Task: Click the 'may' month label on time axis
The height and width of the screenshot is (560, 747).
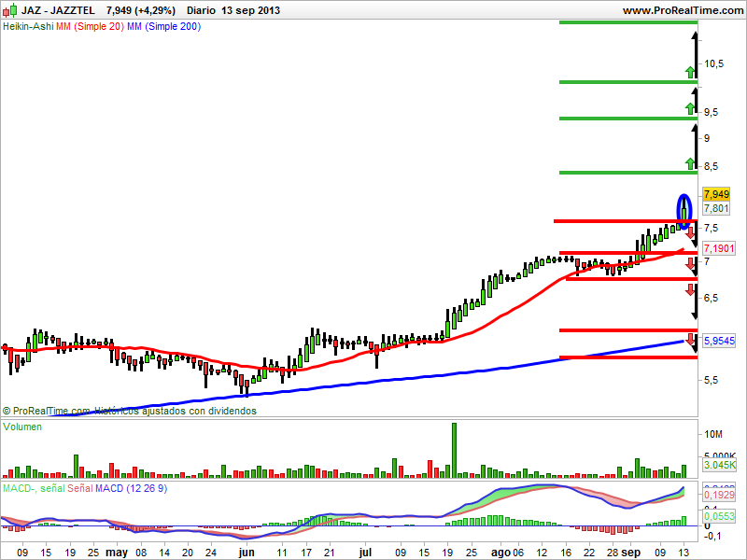Action: (x=117, y=553)
